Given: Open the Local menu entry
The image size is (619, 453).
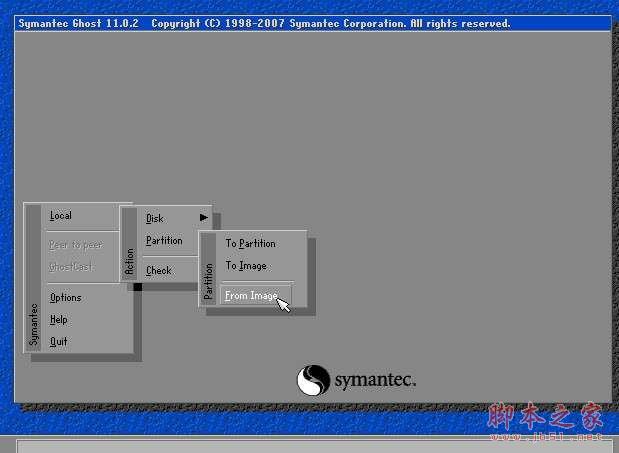Looking at the screenshot, I should click(61, 215).
